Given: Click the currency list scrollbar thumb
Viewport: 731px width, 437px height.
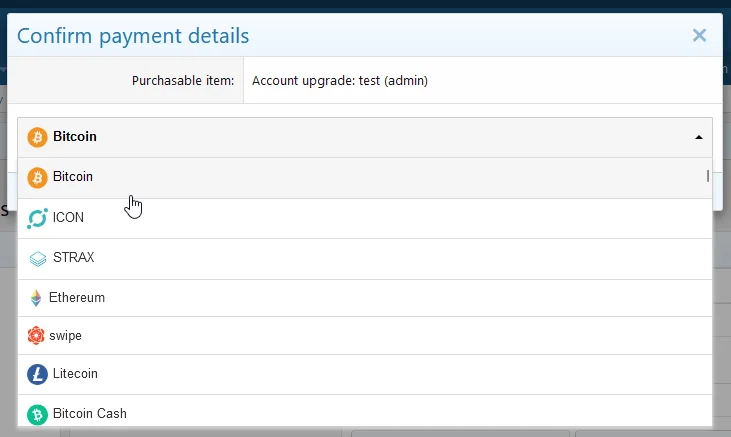Looking at the screenshot, I should (708, 177).
